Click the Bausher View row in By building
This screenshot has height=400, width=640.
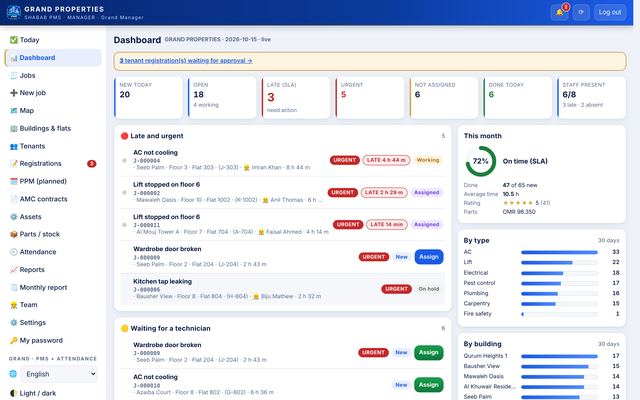pos(541,367)
